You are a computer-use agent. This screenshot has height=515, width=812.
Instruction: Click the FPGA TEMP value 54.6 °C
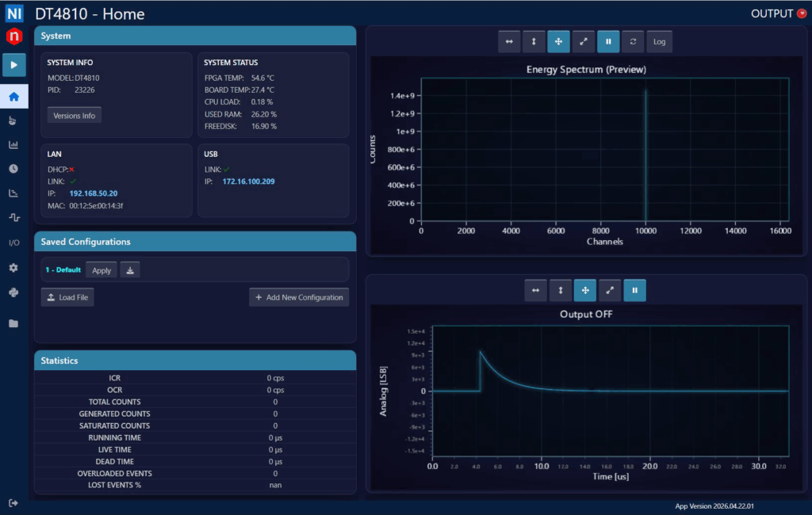tap(262, 78)
